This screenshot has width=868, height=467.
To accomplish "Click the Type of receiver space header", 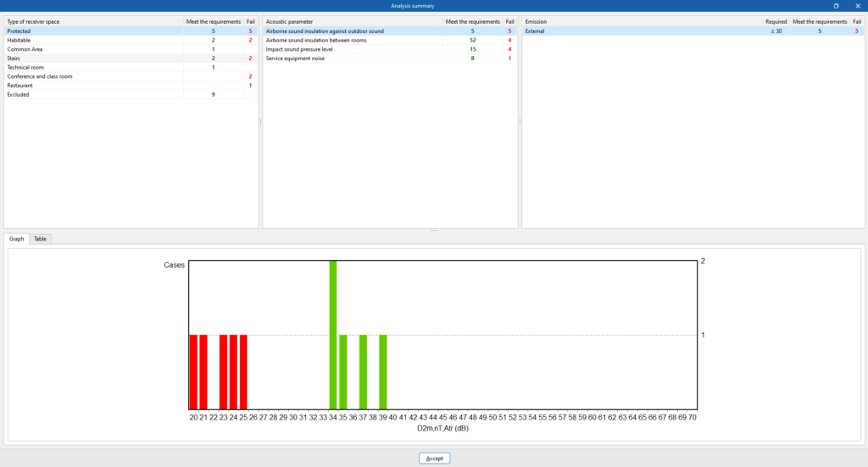I will [93, 21].
